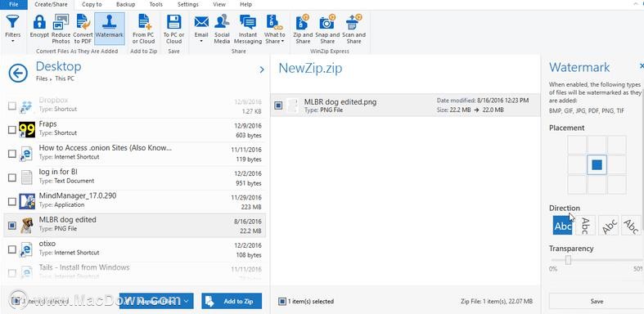Screen dimensions: 644x314
Task: Switch to the Backup tab
Action: 125,5
